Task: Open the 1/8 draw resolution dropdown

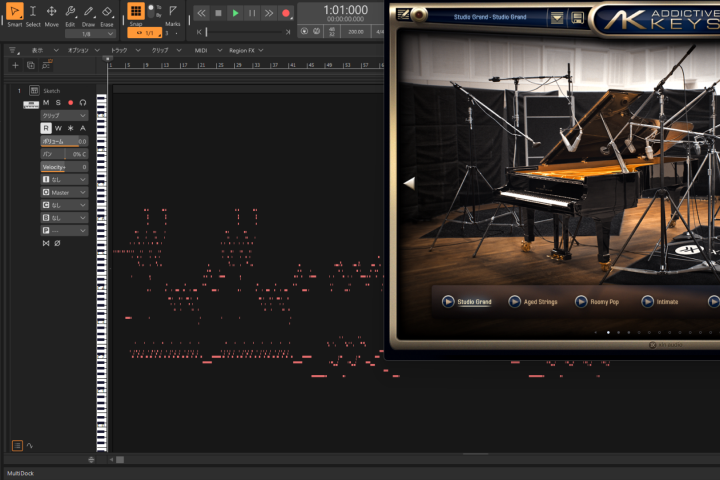Action: pyautogui.click(x=90, y=34)
